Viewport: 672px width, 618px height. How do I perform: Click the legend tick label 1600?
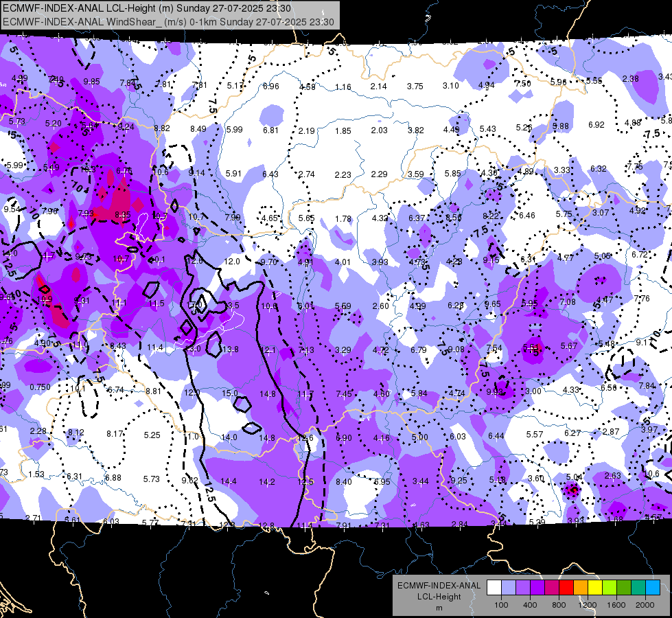tap(616, 605)
